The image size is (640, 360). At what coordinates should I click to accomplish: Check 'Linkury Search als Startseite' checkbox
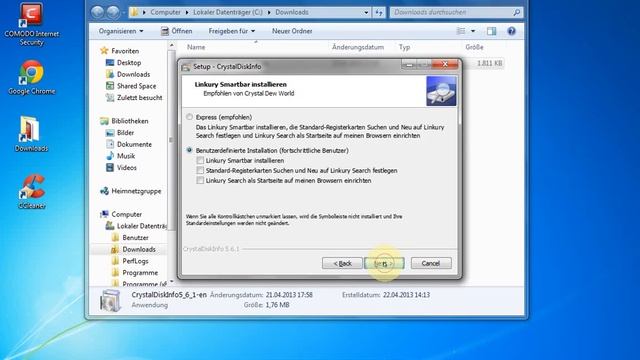pyautogui.click(x=200, y=180)
